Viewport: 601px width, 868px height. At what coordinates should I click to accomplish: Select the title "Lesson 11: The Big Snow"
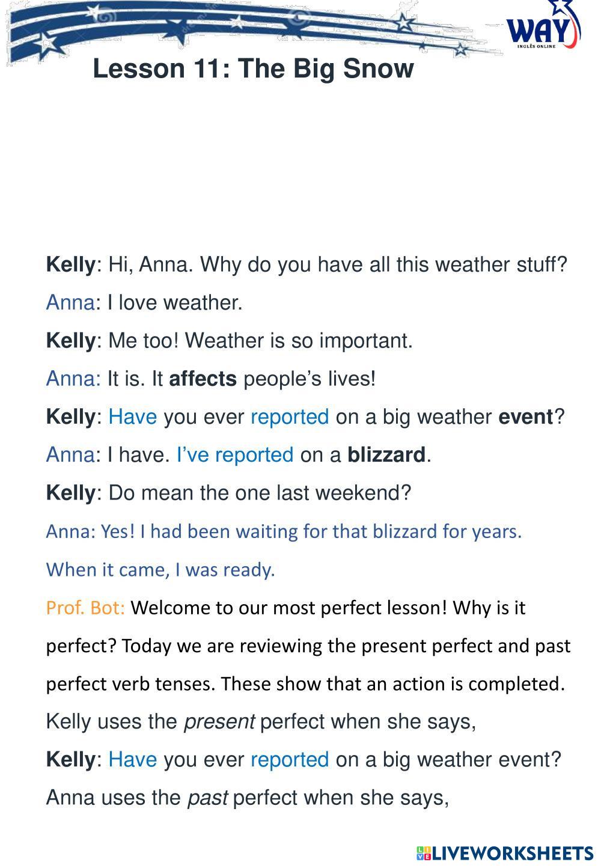click(x=253, y=69)
